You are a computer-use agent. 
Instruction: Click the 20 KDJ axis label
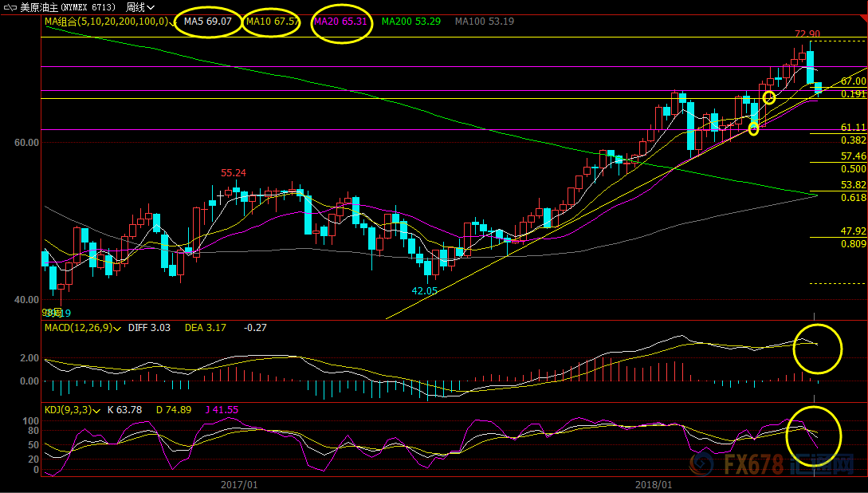(x=33, y=459)
